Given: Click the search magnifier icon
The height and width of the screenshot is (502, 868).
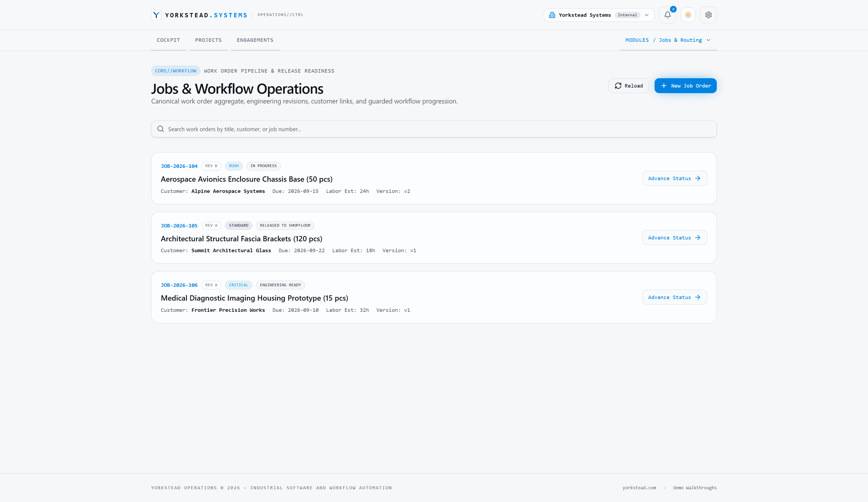Looking at the screenshot, I should point(161,129).
